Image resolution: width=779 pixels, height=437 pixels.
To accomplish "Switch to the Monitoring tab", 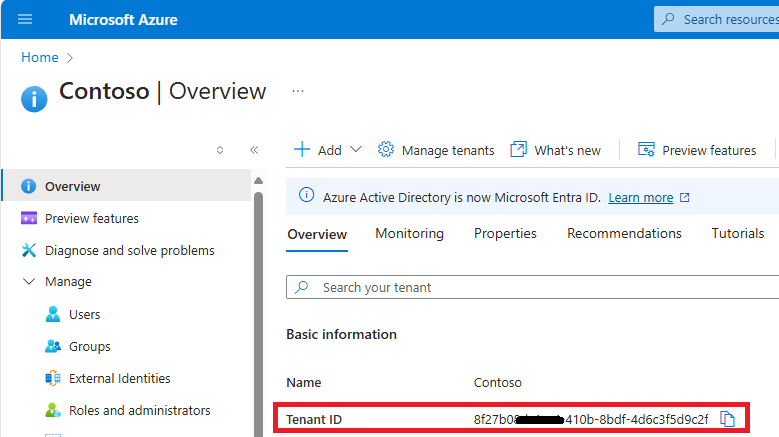I will tap(409, 233).
